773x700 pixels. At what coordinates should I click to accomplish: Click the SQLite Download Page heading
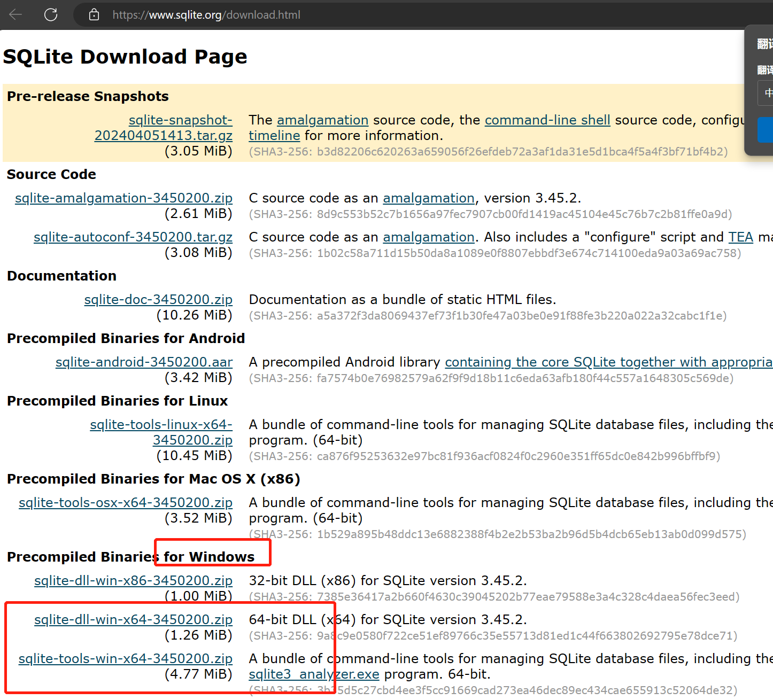[x=125, y=57]
